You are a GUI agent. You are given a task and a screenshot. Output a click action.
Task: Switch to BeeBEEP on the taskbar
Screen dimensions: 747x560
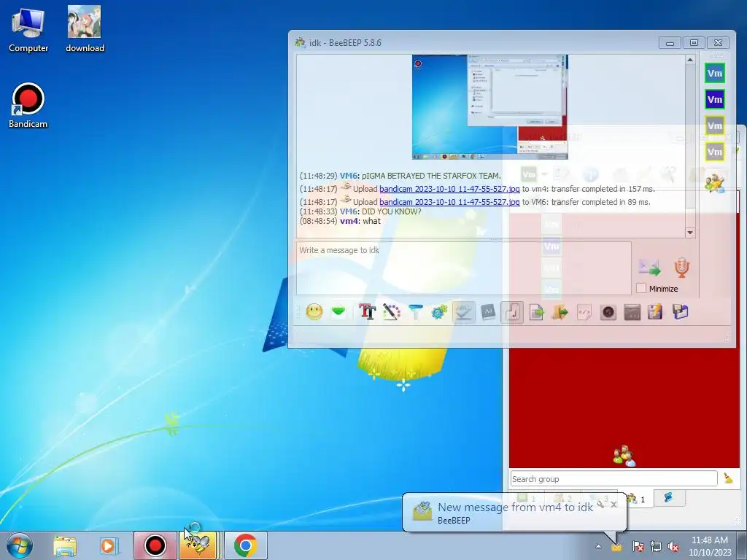[198, 545]
